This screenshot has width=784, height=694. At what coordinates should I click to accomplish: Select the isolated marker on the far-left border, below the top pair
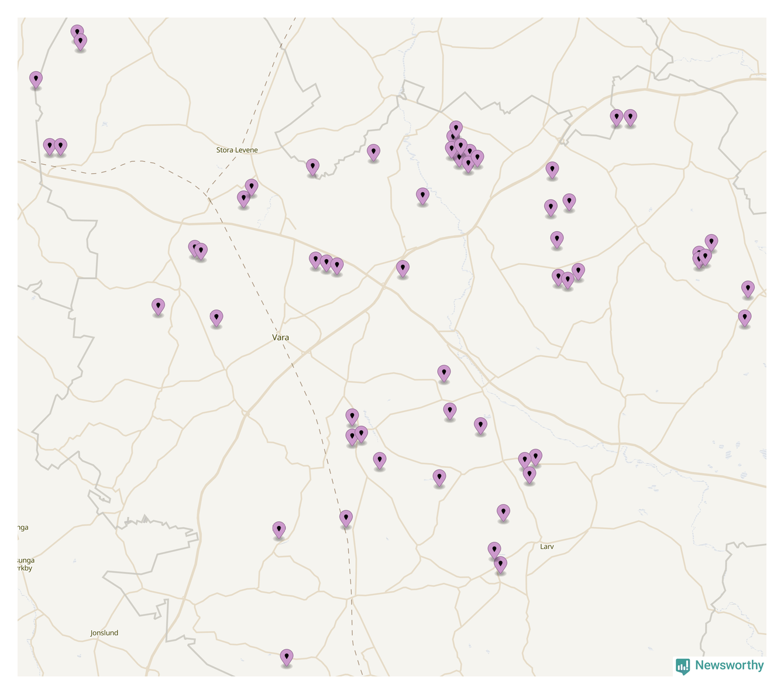click(x=36, y=80)
